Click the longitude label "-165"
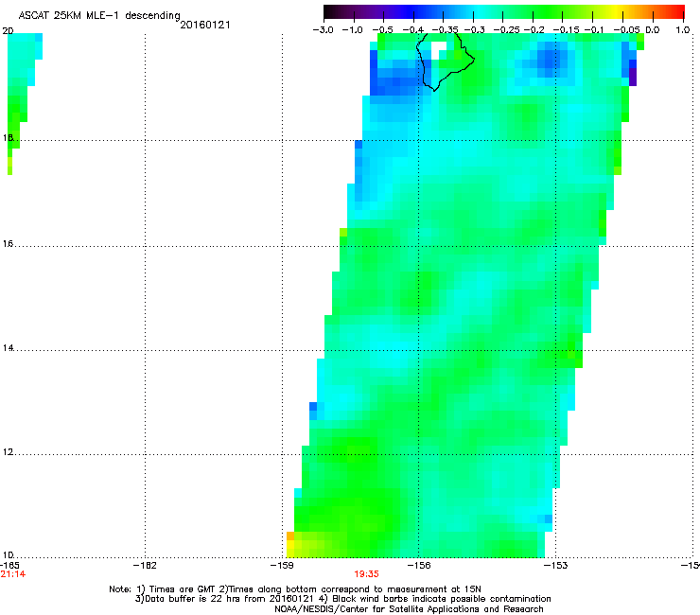 pos(9,566)
